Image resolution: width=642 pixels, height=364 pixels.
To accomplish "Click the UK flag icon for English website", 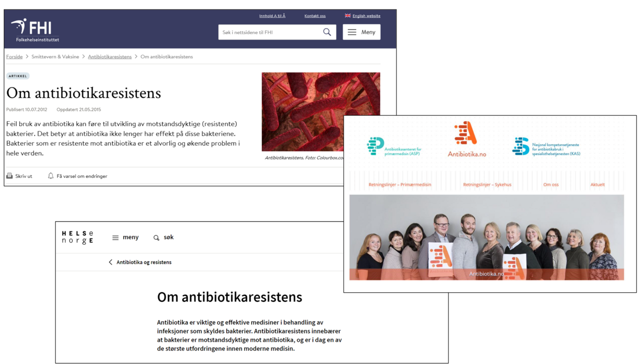I will pos(347,16).
